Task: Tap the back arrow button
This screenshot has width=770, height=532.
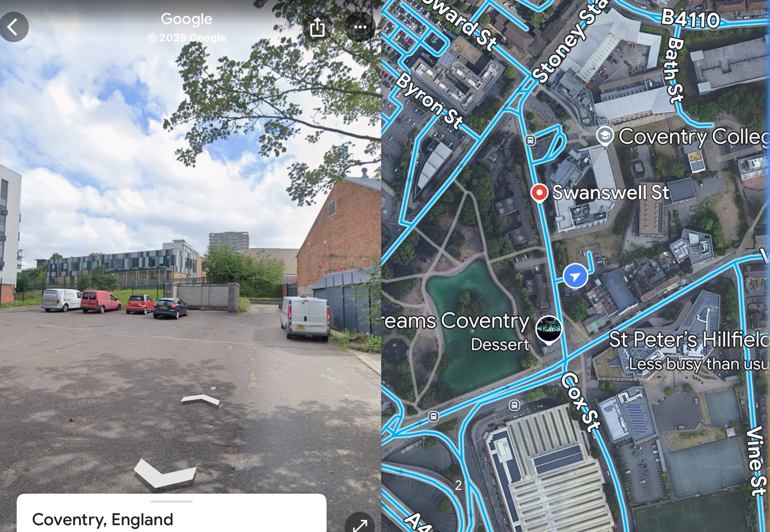Action: tap(14, 27)
